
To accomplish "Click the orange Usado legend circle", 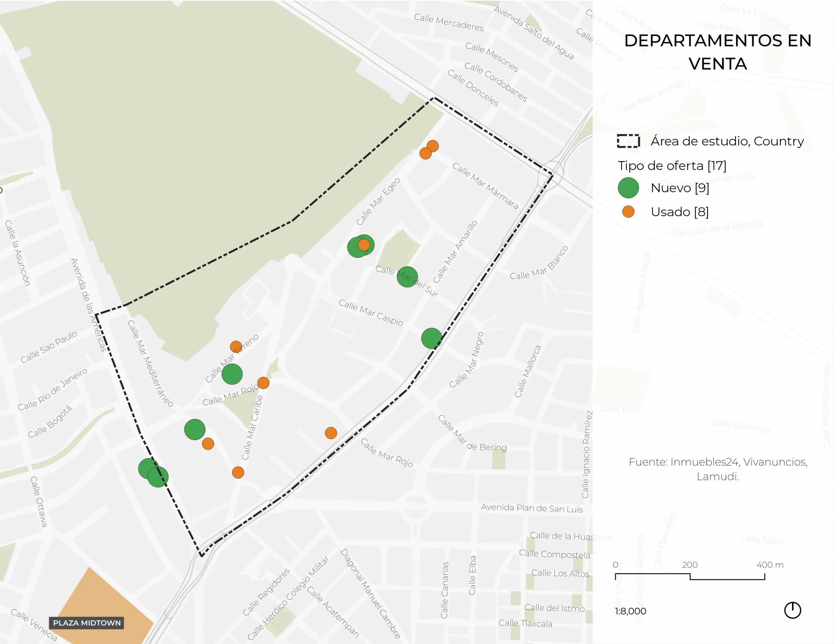I will coord(628,212).
